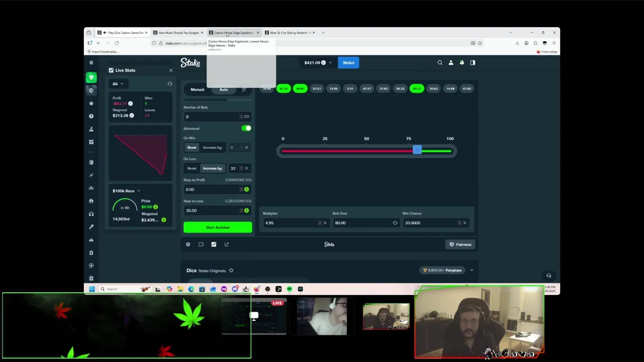Screen dimensions: 644x362
Task: Open the Fairness dialog
Action: 460,244
